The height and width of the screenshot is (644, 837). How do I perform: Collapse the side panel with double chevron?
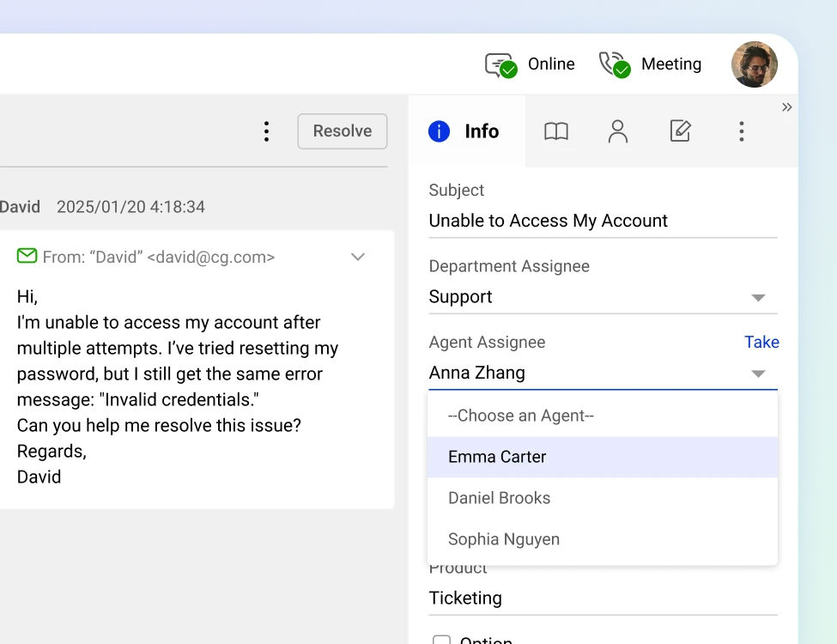[x=787, y=106]
